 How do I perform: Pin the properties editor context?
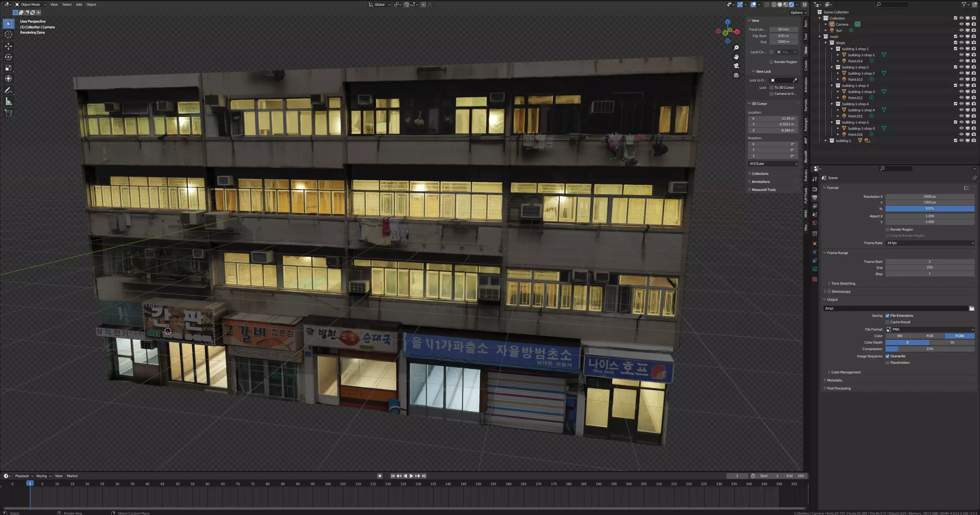coord(974,178)
